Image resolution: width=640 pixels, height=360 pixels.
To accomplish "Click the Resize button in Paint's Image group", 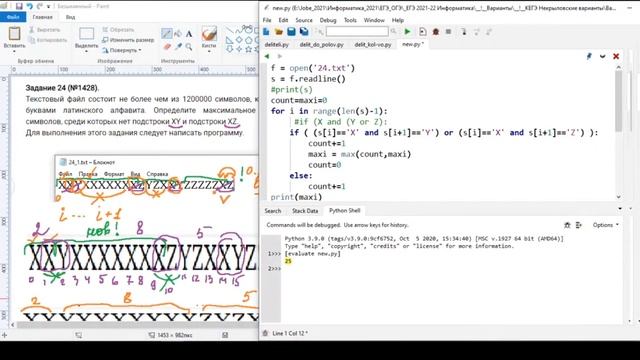I will coord(128,40).
